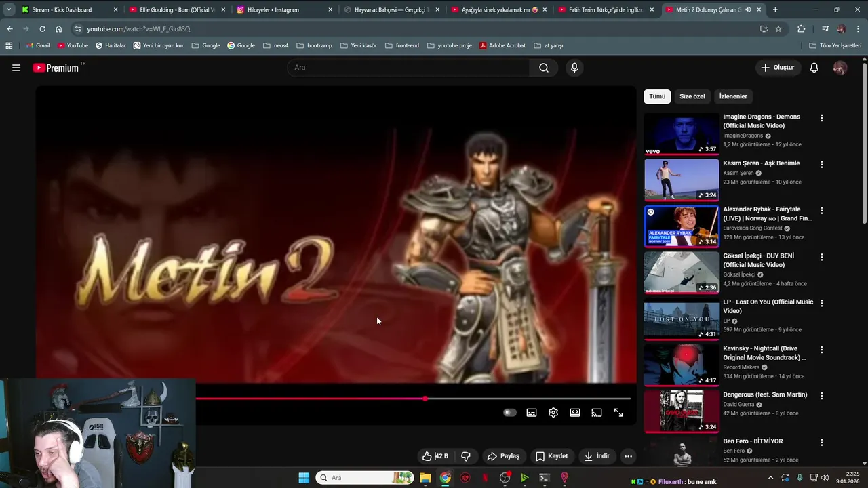868x488 pixels.
Task: Open options menu for Göksel İpekçi video
Action: [x=822, y=257]
